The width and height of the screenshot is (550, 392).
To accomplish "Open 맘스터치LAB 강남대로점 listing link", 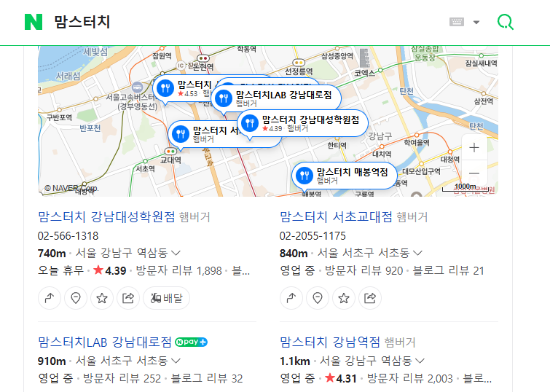I will pyautogui.click(x=104, y=342).
